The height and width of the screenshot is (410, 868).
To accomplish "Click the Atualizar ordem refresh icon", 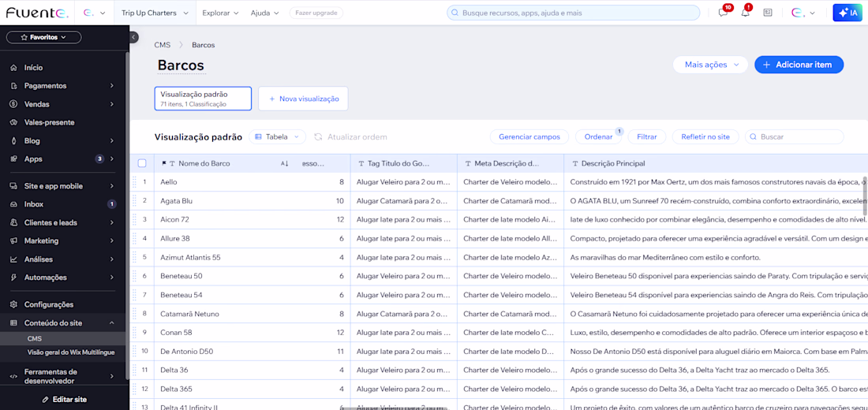I will click(318, 136).
